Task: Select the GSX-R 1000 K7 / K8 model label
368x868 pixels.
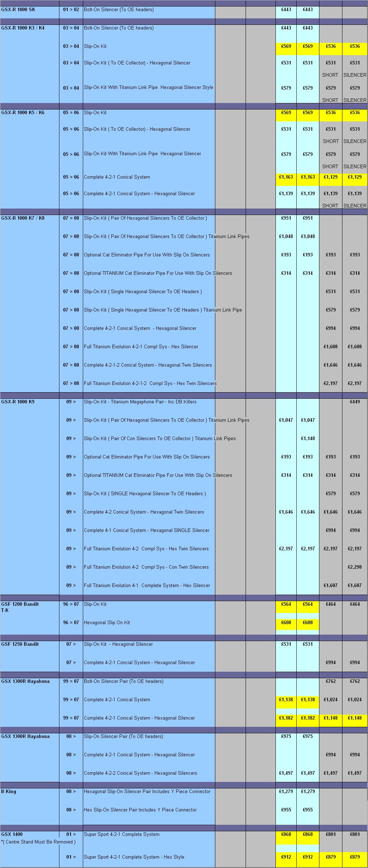Action: tap(23, 218)
